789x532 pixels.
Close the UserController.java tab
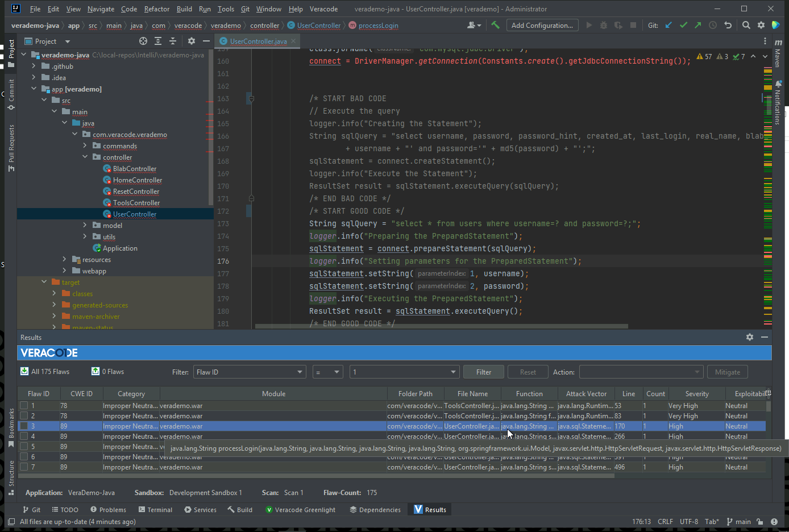[x=293, y=41]
